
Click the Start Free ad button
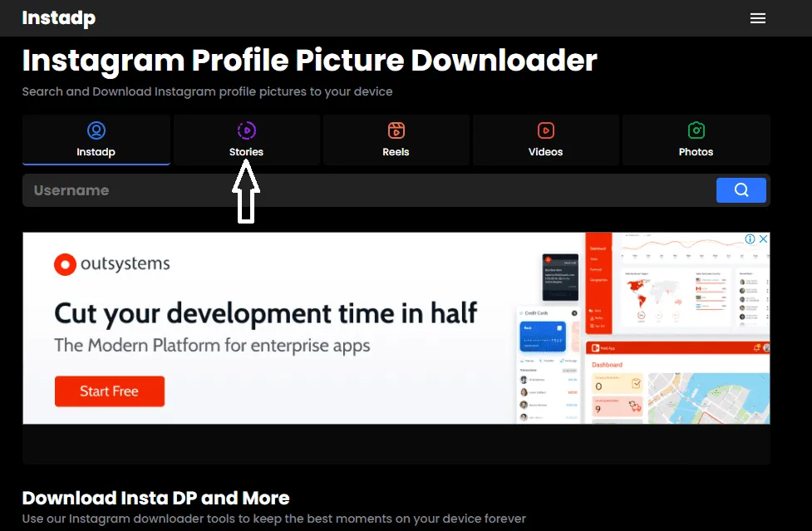click(x=110, y=391)
